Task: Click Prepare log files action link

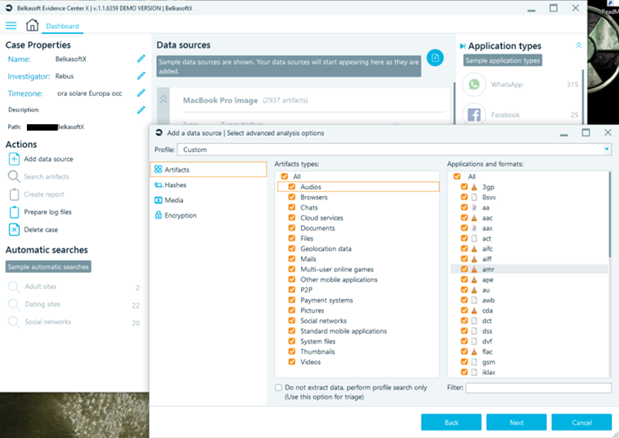Action: click(48, 212)
